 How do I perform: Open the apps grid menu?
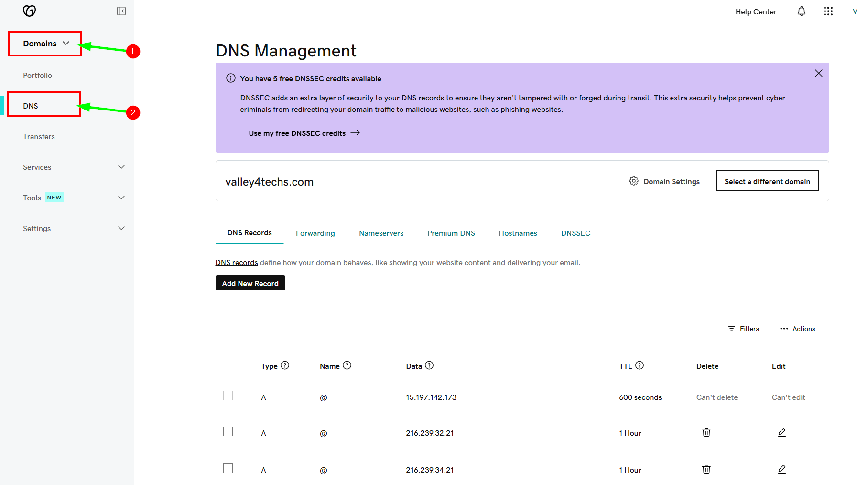pyautogui.click(x=828, y=11)
